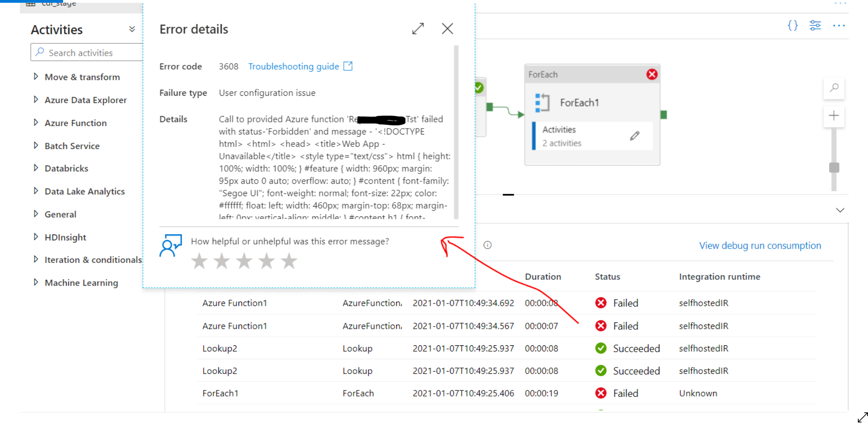This screenshot has width=868, height=425.
Task: Close the Error details panel
Action: pyautogui.click(x=447, y=29)
